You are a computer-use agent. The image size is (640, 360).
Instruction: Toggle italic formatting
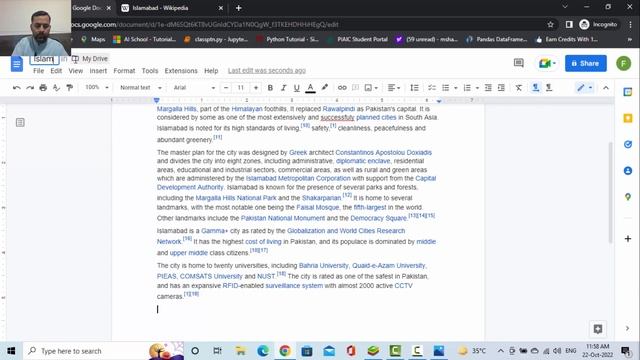pyautogui.click(x=283, y=88)
